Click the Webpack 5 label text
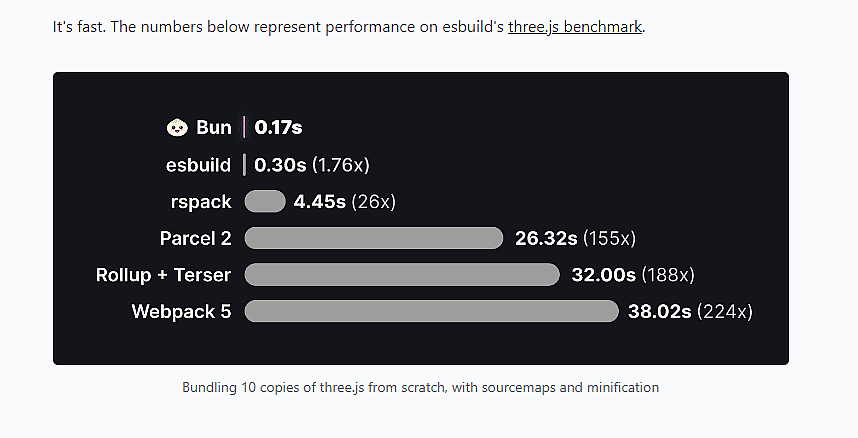Viewport: 858px width, 438px height. tap(182, 311)
